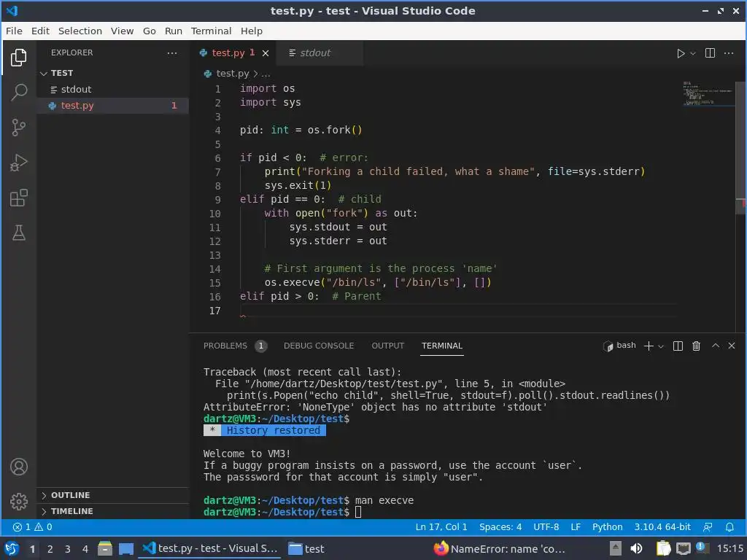Switch to workspace 2 in taskbar
This screenshot has height=560, width=747.
(50, 549)
